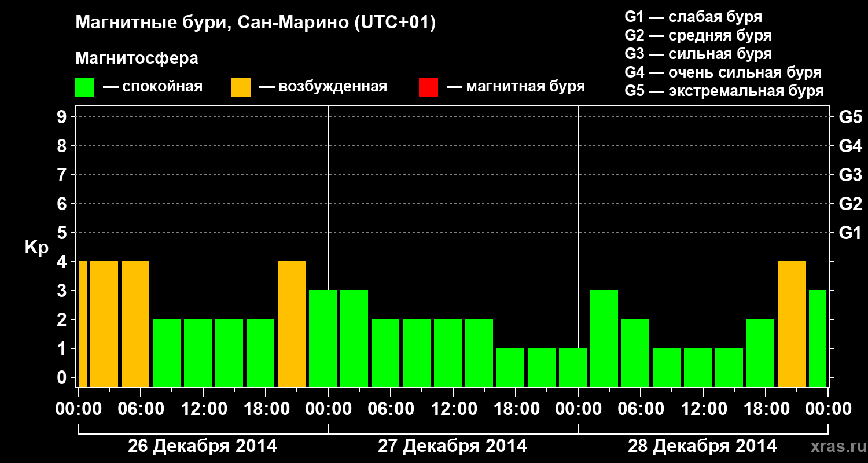Viewport: 868px width, 463px height.
Task: Click the '— спокойная' legend label
Action: [153, 87]
